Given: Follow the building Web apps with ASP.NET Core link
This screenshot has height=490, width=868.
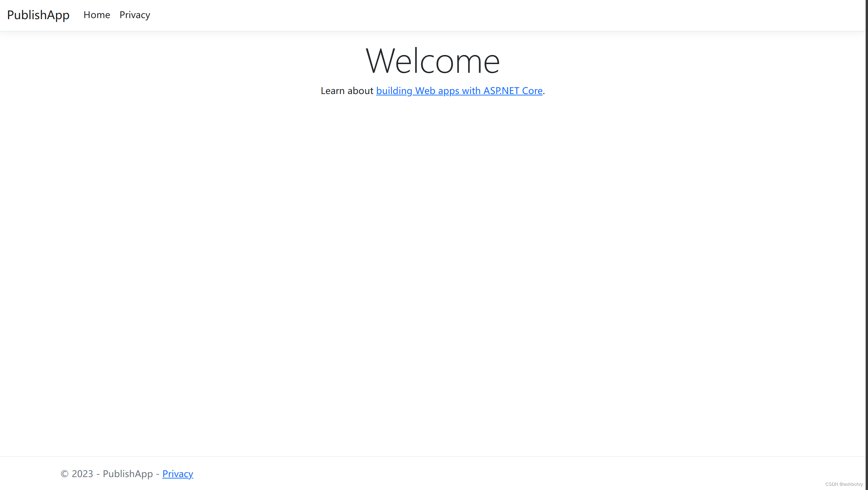Looking at the screenshot, I should click(459, 91).
